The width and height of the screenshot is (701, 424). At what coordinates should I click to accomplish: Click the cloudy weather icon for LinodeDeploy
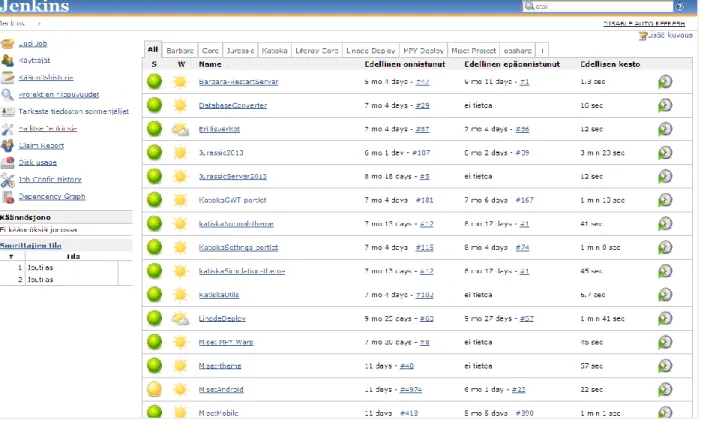(180, 318)
